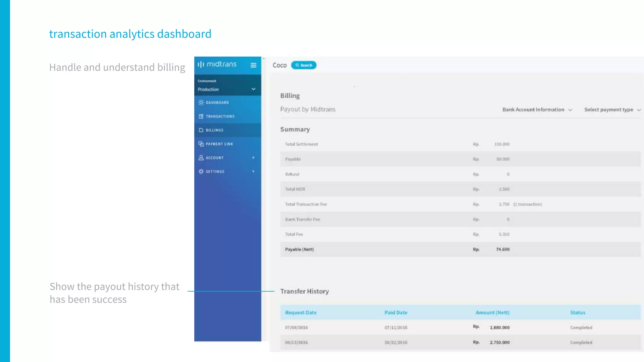Click the Settings cog icon
Image resolution: width=644 pixels, height=362 pixels.
click(201, 172)
